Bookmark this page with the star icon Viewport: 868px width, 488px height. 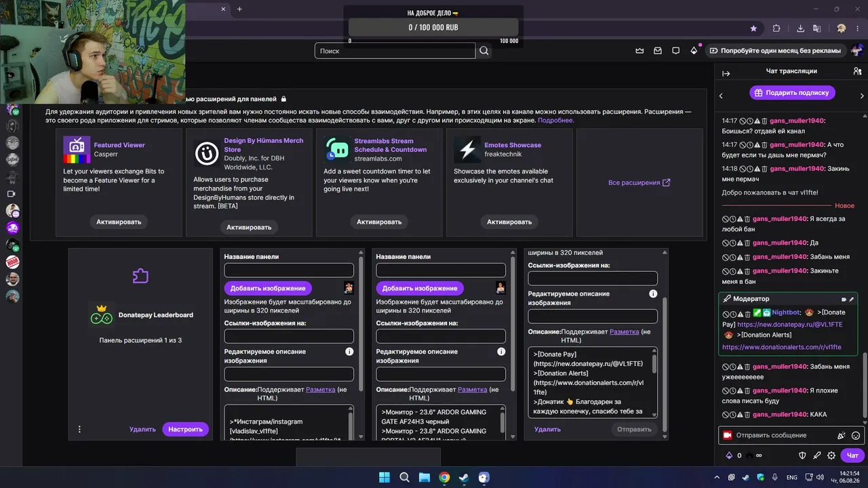(x=753, y=28)
